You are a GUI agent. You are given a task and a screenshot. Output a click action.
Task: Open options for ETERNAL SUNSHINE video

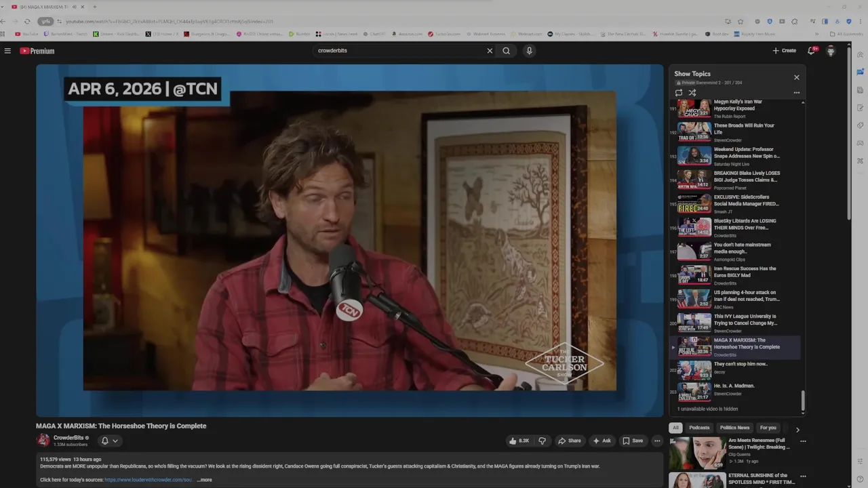803,476
